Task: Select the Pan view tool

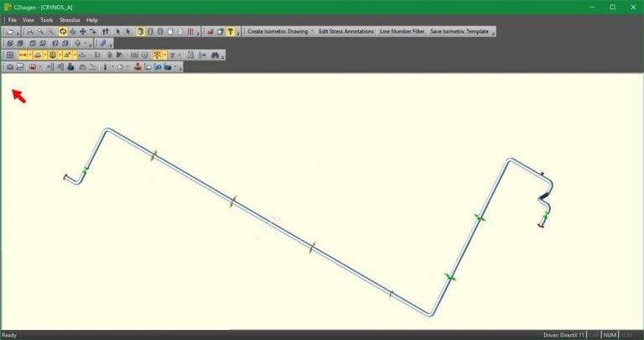Action: (x=82, y=31)
